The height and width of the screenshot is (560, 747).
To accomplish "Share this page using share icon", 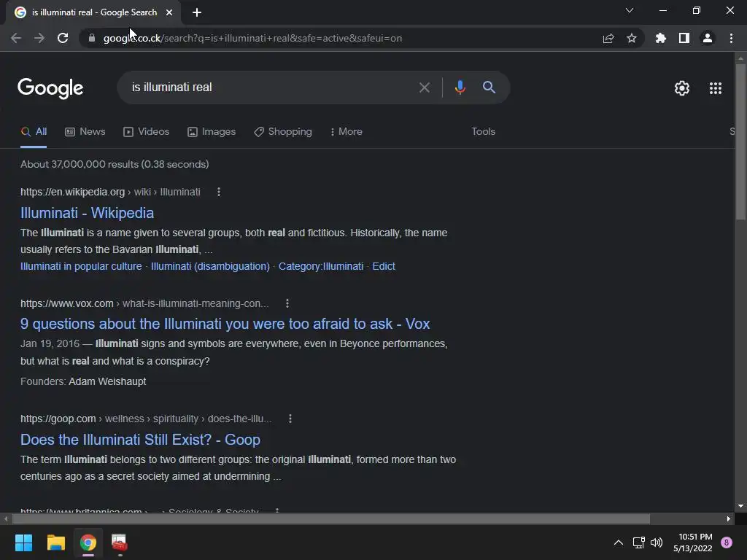I will tap(608, 38).
